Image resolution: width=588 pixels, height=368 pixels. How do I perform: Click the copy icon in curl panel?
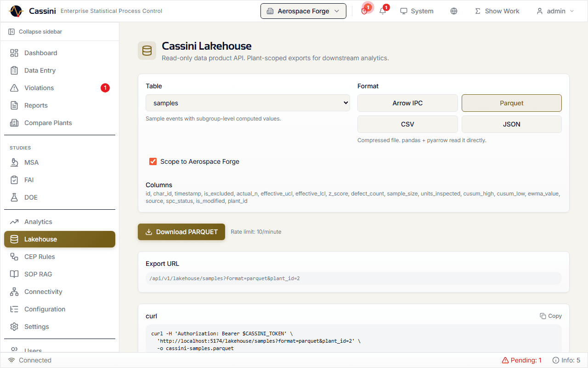[x=543, y=316]
